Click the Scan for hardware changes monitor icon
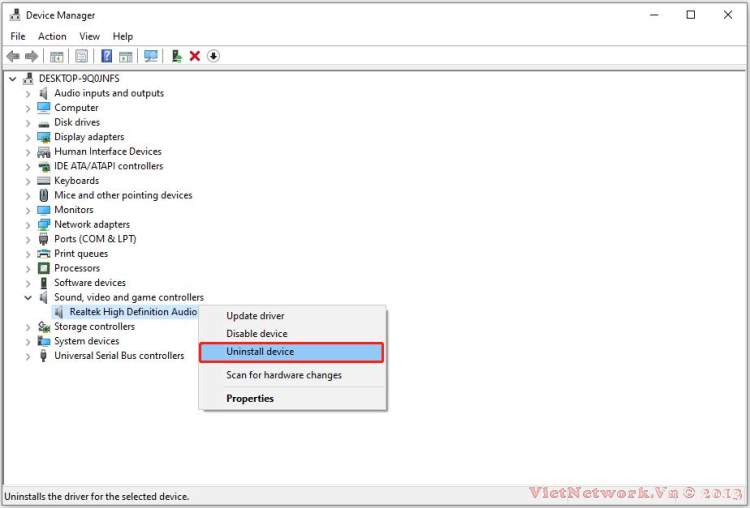750x508 pixels. pos(151,56)
